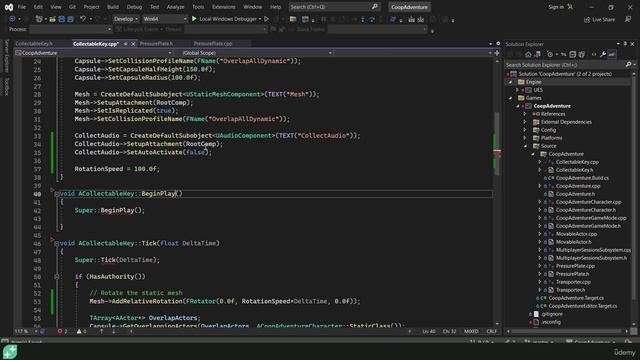Screen dimensions: 640x360
Task: Open the Git menu
Action: click(x=72, y=7)
